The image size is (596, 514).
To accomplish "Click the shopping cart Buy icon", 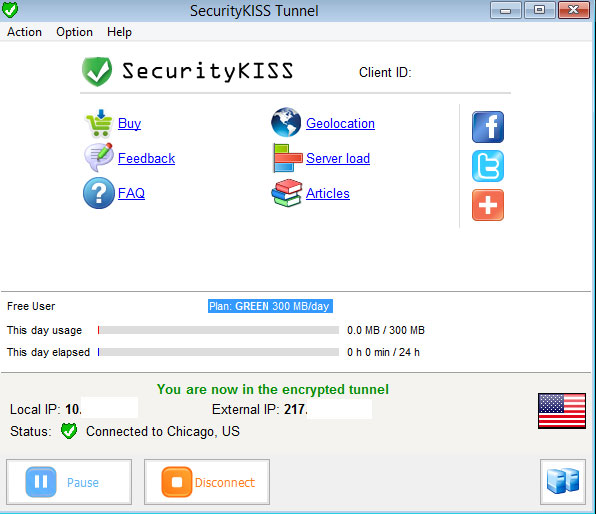I will (x=99, y=123).
